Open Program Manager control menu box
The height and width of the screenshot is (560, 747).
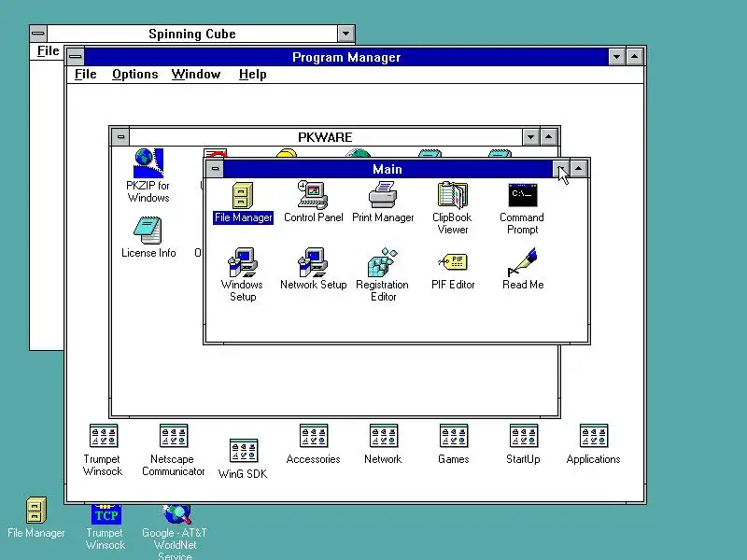tap(76, 57)
